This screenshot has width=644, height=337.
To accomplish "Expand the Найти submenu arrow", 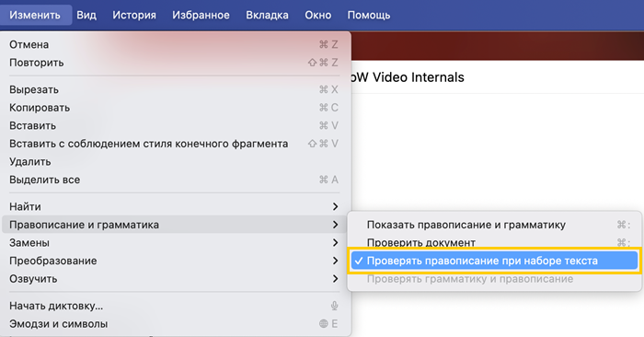I will point(335,207).
